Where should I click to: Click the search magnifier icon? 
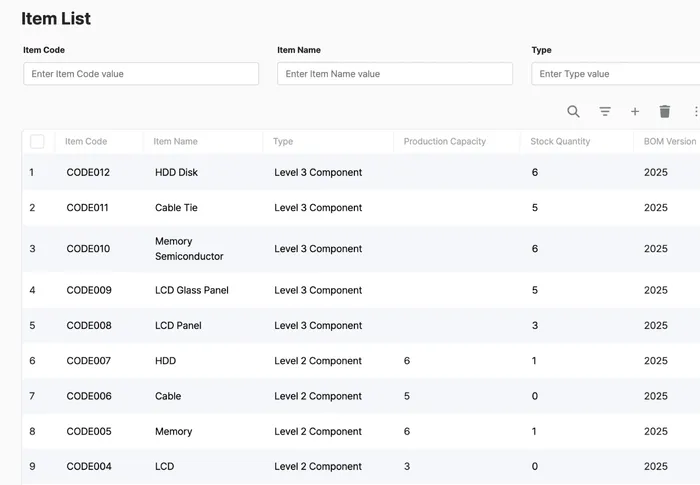[573, 111]
